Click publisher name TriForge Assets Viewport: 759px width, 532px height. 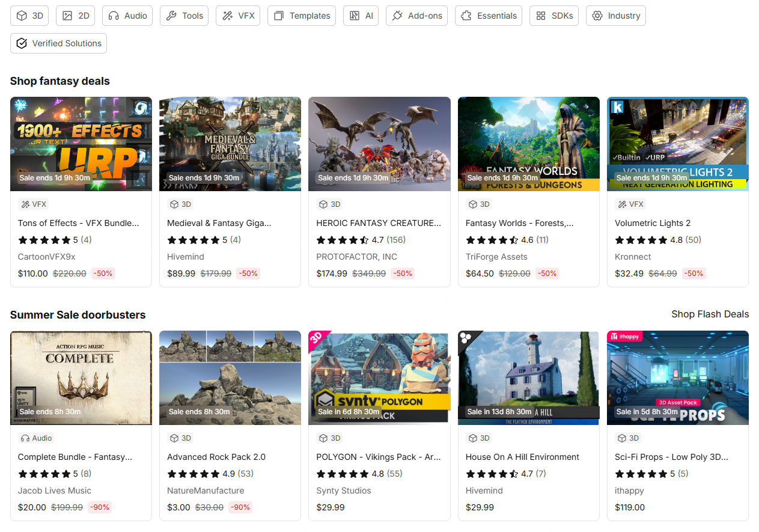pyautogui.click(x=496, y=257)
